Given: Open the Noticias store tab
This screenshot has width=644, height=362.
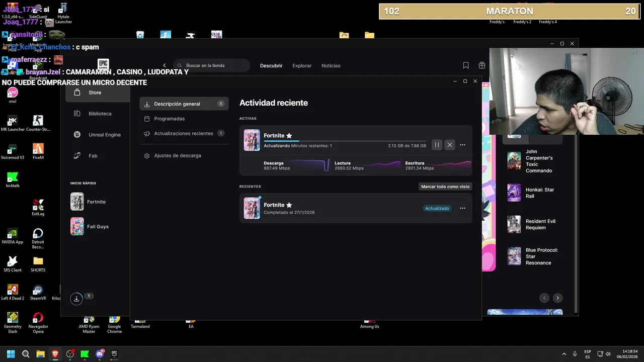Looking at the screenshot, I should [x=331, y=66].
